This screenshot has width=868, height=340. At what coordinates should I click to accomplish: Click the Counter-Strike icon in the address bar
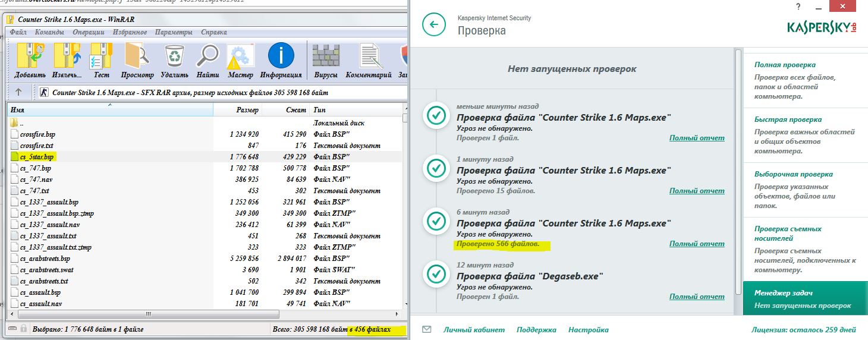(x=44, y=92)
